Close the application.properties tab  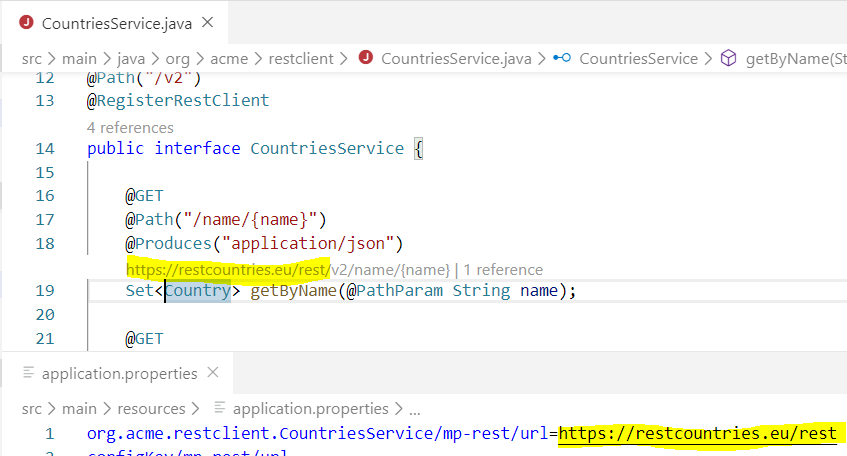pos(213,372)
